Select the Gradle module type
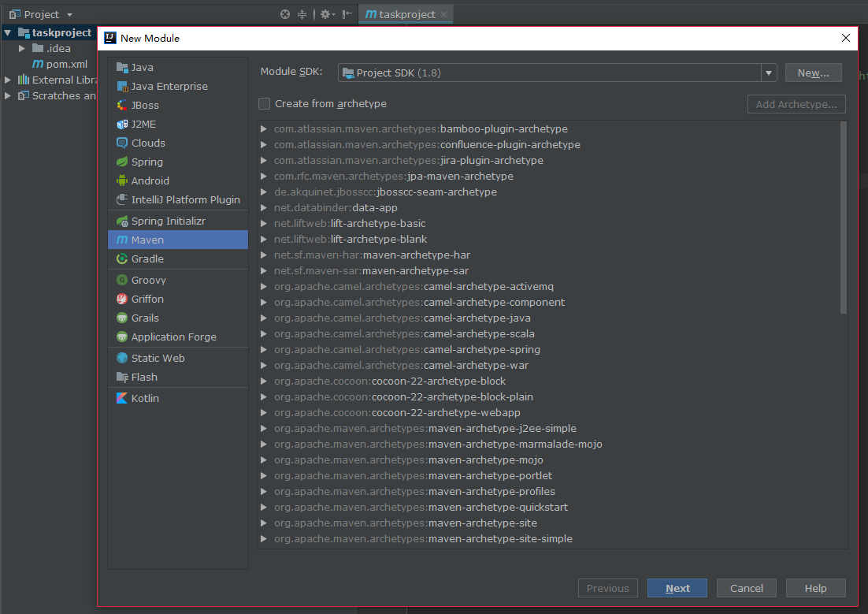 coord(147,259)
